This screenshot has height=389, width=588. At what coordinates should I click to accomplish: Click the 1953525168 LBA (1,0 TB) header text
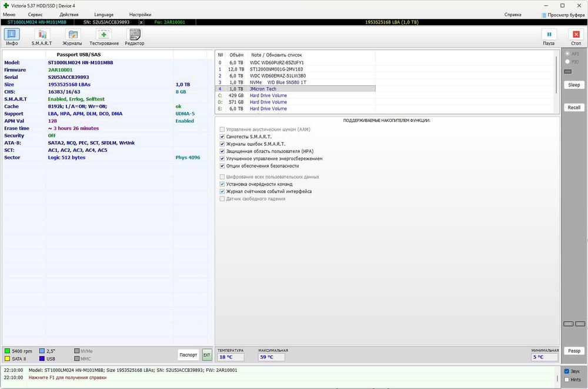pos(392,22)
